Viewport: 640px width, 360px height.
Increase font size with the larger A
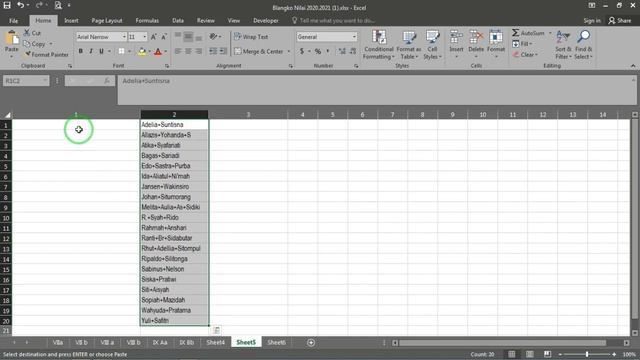tap(154, 37)
